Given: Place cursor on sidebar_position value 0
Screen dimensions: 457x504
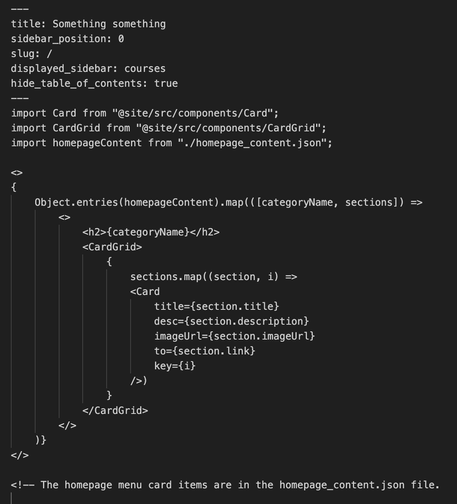Looking at the screenshot, I should [x=121, y=39].
